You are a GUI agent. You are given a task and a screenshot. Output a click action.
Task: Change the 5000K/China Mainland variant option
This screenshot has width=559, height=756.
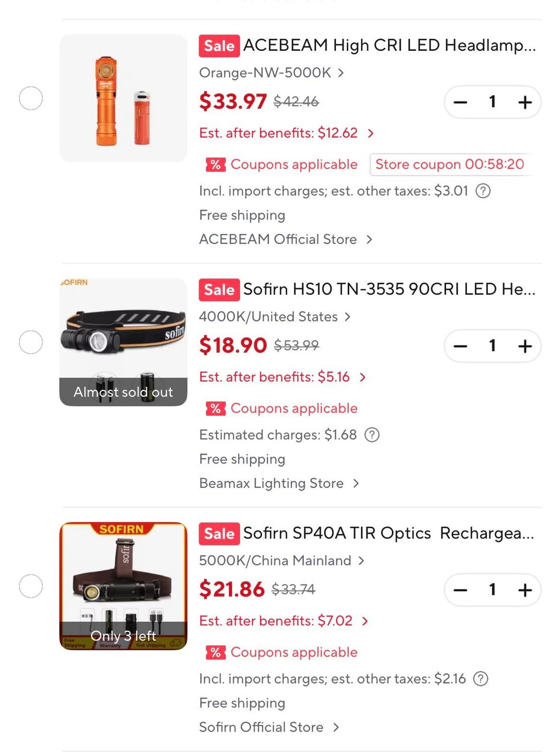tap(281, 561)
